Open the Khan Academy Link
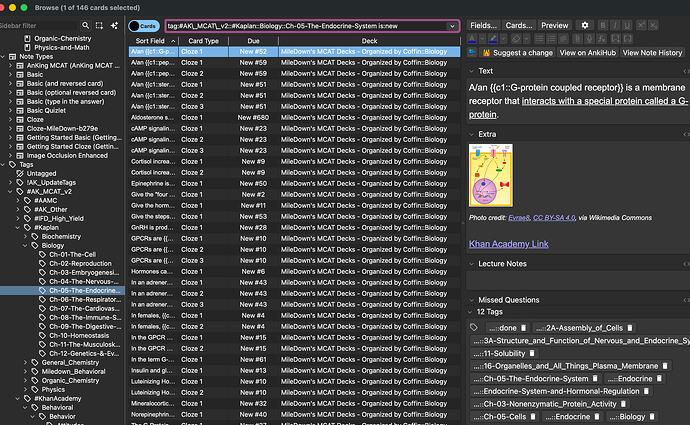The image size is (690, 425). point(508,244)
